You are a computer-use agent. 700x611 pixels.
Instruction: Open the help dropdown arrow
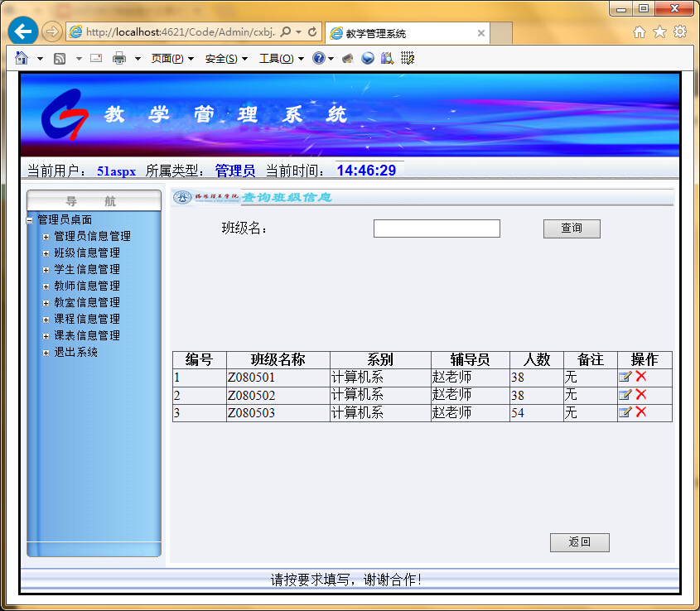click(331, 59)
